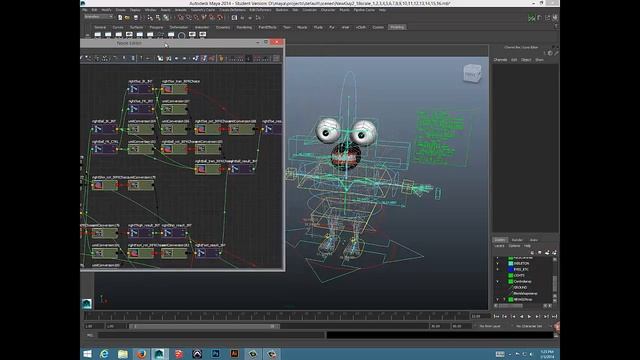Switch to the Rendering shelf tab

244,27
